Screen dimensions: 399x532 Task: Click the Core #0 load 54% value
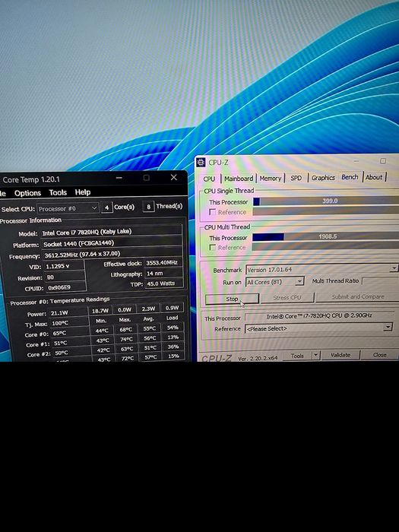point(173,328)
